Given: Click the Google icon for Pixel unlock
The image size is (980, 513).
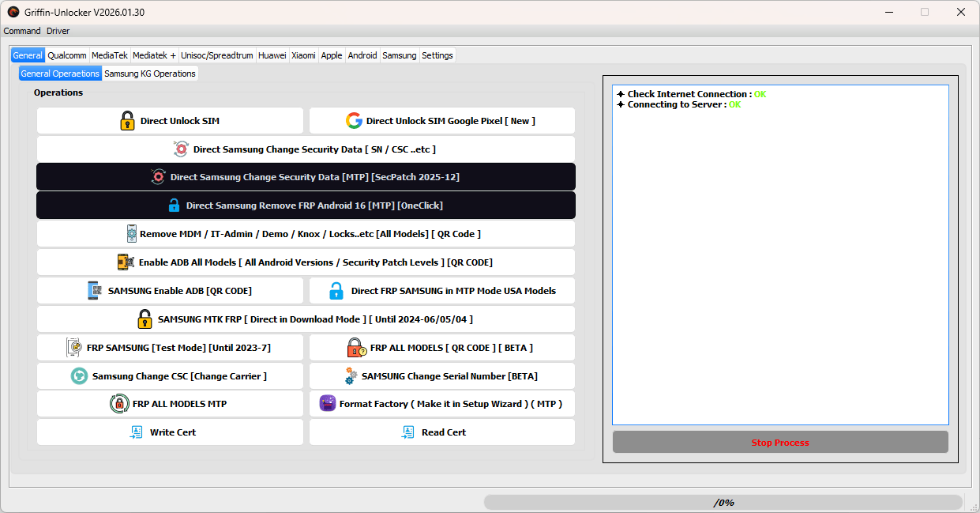Looking at the screenshot, I should pos(355,120).
